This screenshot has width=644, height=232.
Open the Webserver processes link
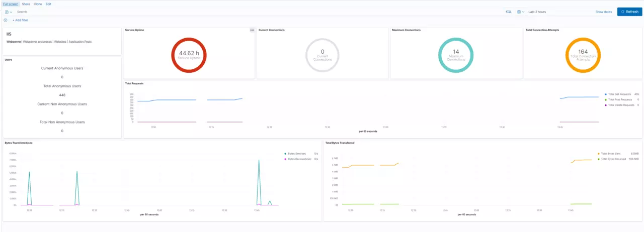[37, 42]
